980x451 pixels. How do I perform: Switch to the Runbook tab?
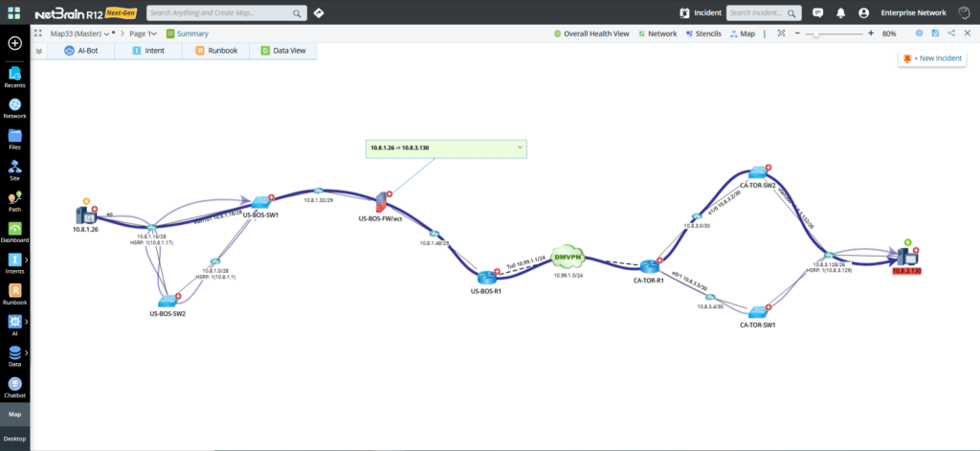pyautogui.click(x=215, y=51)
